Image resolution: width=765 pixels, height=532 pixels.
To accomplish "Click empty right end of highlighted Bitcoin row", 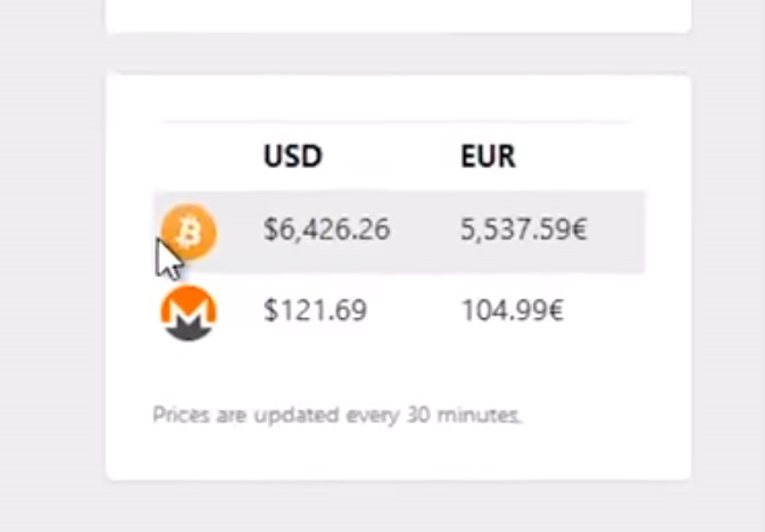I will click(620, 231).
